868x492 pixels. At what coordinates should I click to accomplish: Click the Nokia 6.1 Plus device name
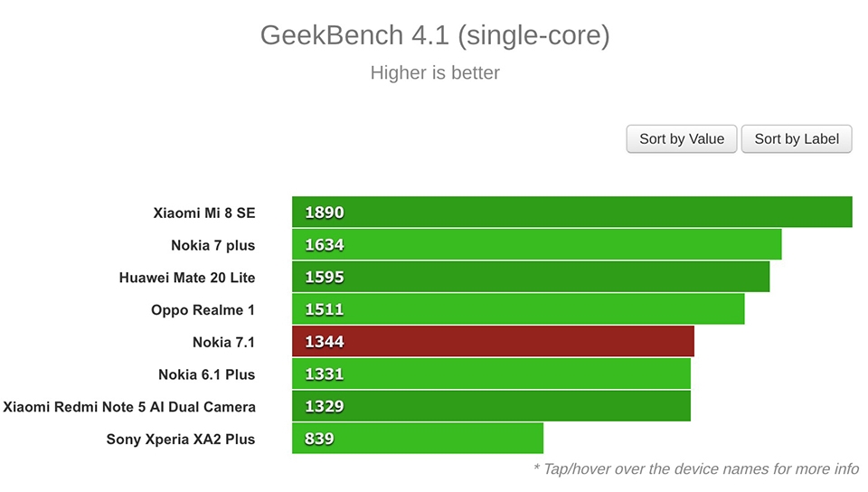coord(207,374)
